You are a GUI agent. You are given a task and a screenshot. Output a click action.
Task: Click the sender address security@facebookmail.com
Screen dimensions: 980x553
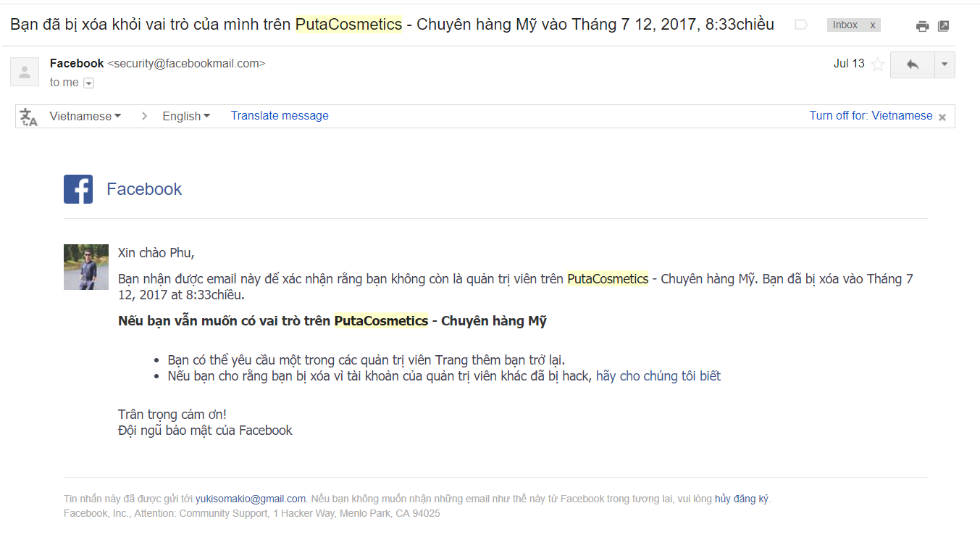click(x=186, y=64)
